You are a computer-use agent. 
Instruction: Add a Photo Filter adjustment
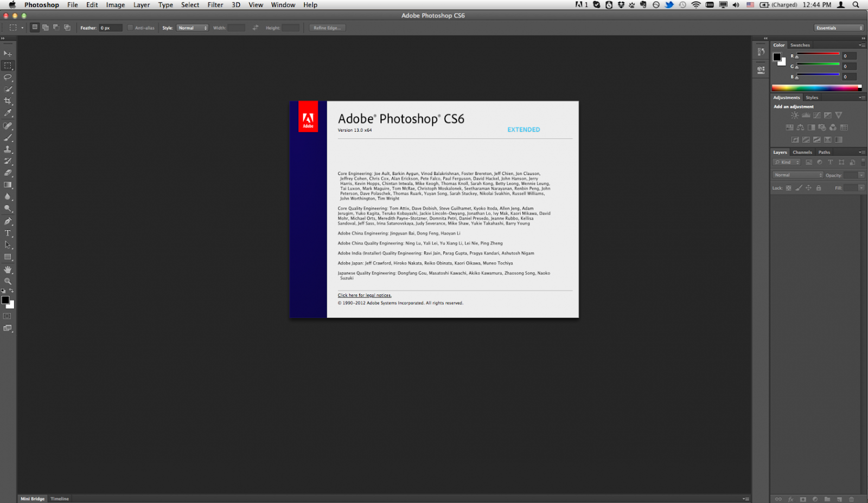tap(822, 127)
